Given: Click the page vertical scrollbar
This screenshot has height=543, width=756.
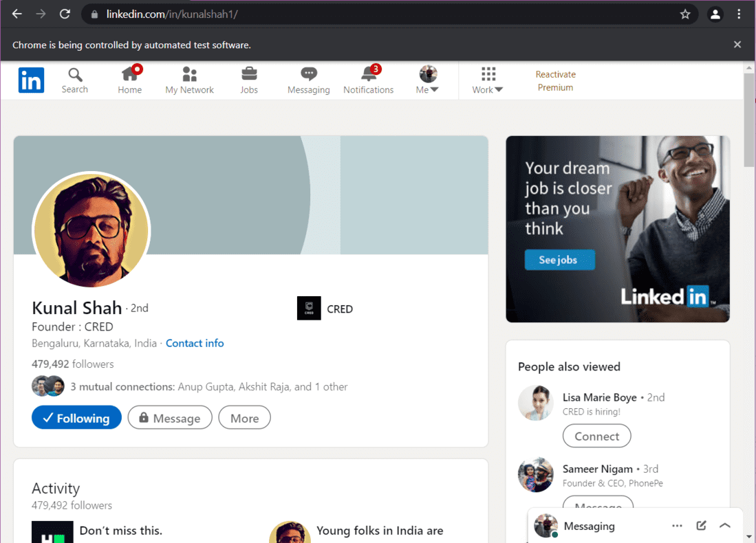Looking at the screenshot, I should pos(748,120).
